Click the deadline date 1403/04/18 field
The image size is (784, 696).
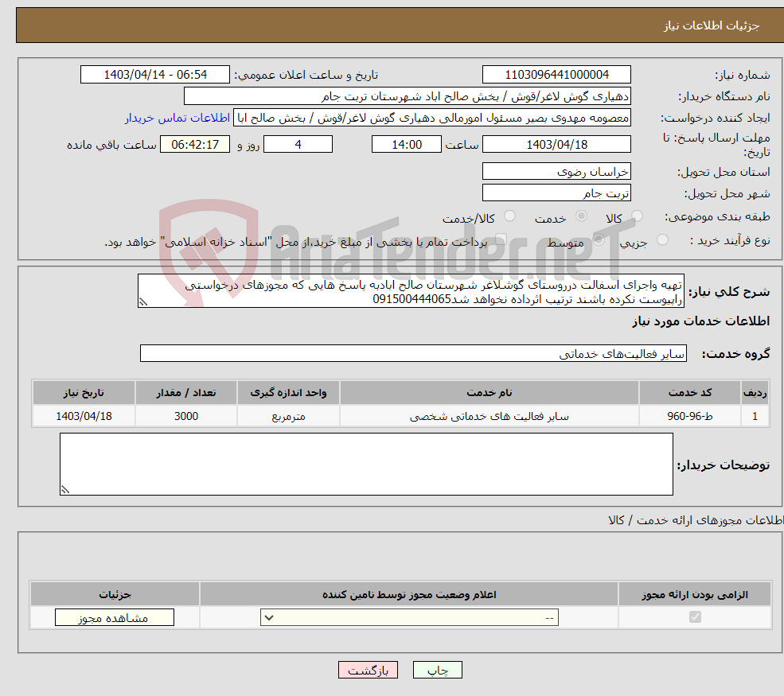click(x=556, y=145)
